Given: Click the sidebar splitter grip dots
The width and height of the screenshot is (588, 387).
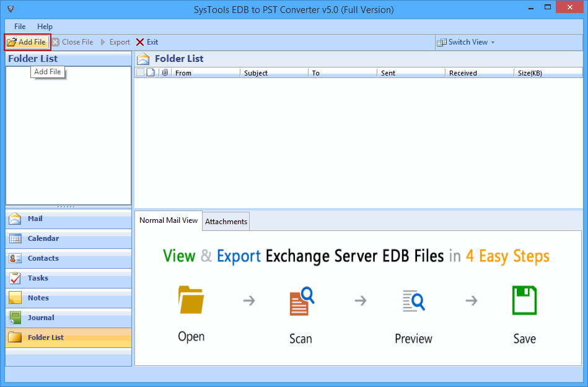Looking at the screenshot, I should [66, 207].
